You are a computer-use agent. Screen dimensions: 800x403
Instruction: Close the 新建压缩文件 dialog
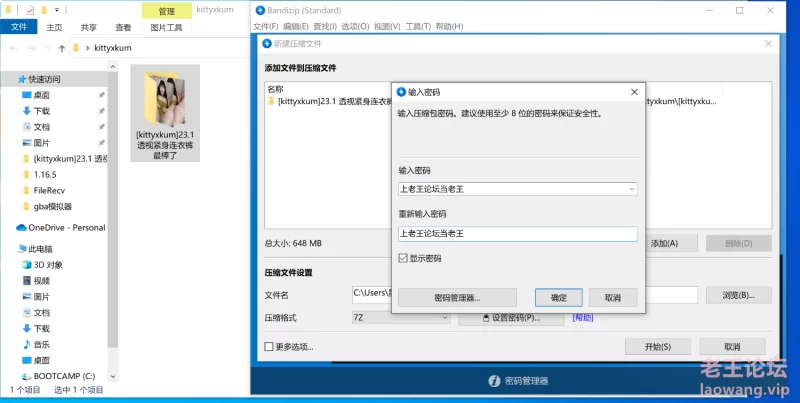(x=768, y=44)
